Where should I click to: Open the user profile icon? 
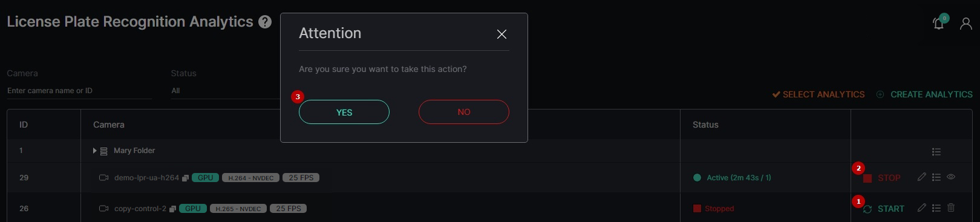[x=966, y=24]
